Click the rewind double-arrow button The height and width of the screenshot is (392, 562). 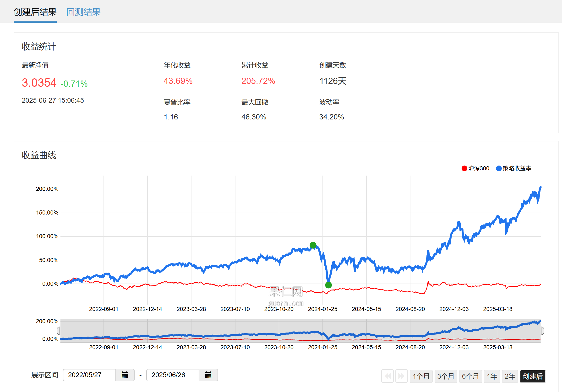387,376
